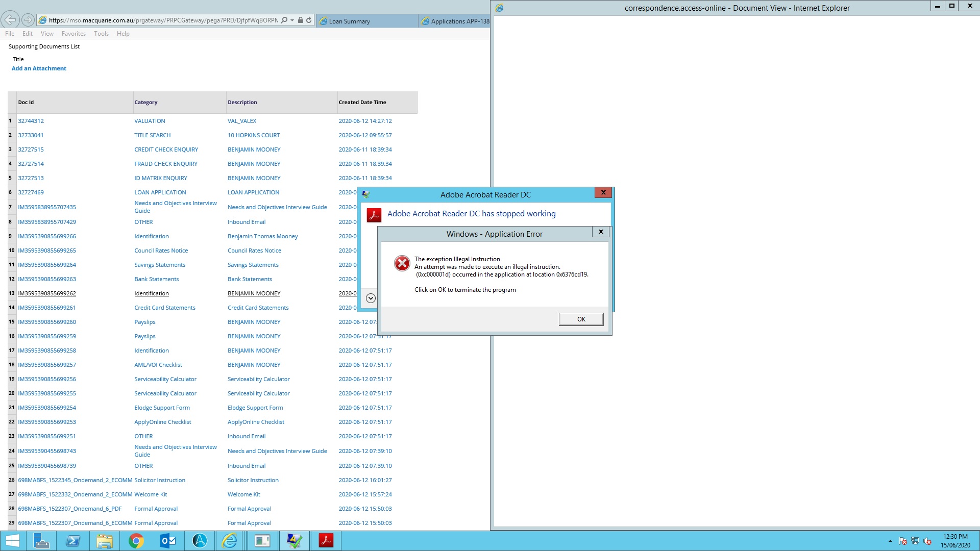The width and height of the screenshot is (980, 551).
Task: Click the Add an Attachment link
Action: [39, 68]
